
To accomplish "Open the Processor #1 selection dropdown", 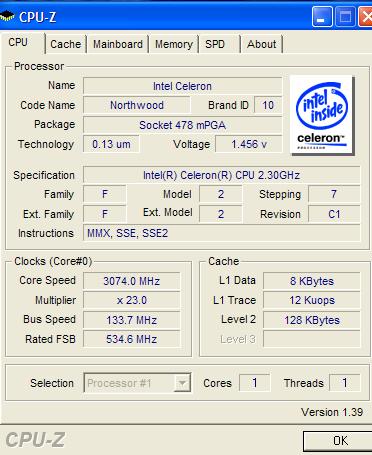I will 137,383.
